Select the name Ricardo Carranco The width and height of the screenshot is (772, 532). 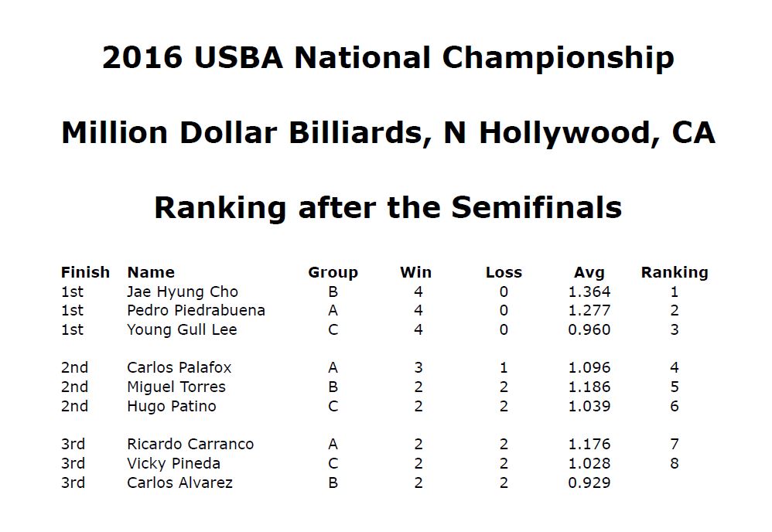click(x=190, y=445)
